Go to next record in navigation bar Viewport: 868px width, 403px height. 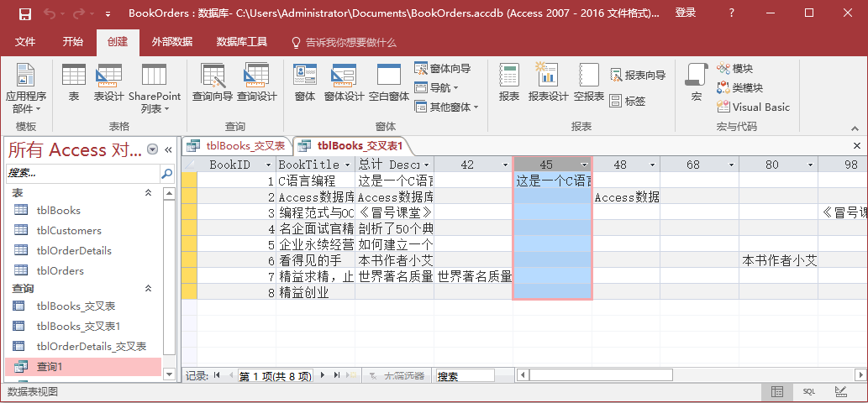click(324, 375)
